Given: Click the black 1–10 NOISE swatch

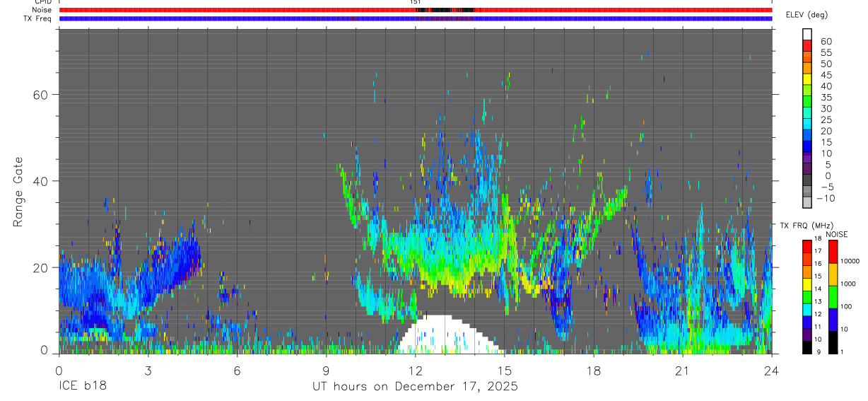Looking at the screenshot, I should tap(833, 342).
